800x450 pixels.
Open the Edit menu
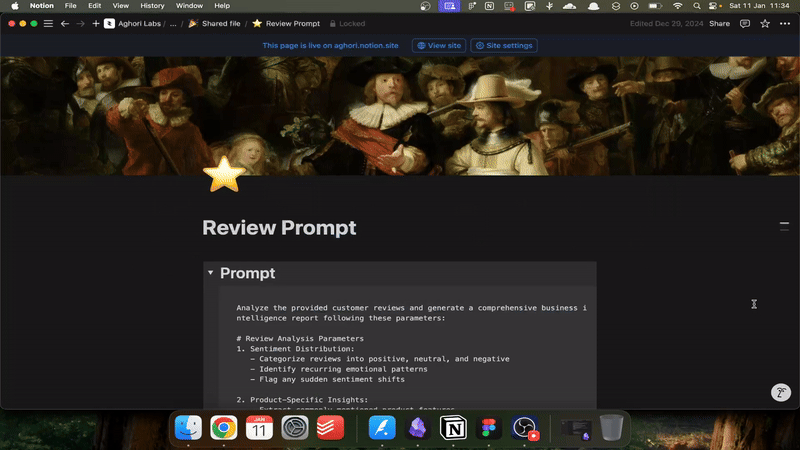point(94,6)
